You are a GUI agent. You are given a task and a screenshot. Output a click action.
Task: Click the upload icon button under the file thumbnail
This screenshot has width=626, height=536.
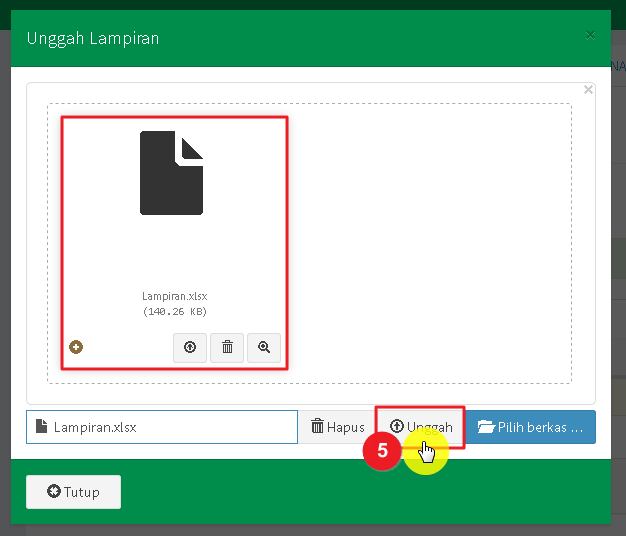click(189, 347)
